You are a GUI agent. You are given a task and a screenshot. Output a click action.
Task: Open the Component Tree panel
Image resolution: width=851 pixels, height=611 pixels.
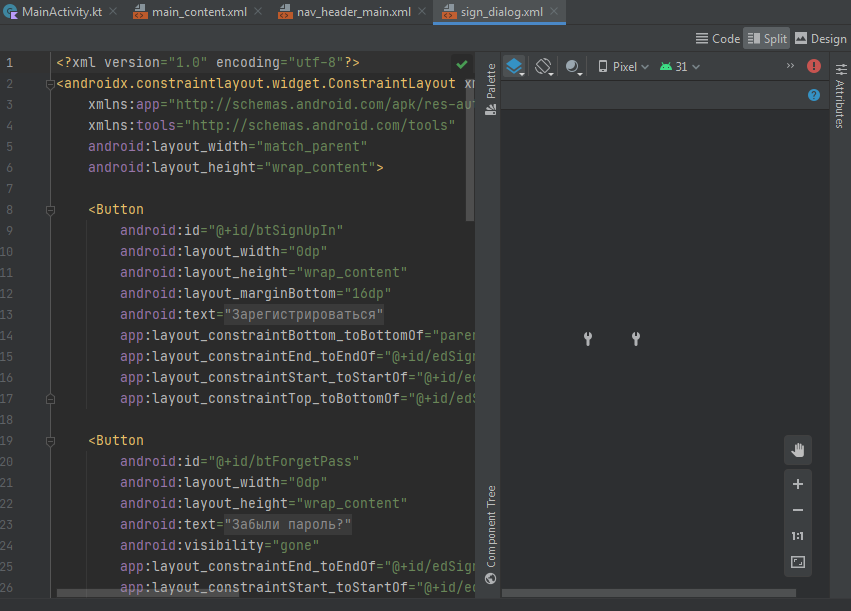click(491, 534)
